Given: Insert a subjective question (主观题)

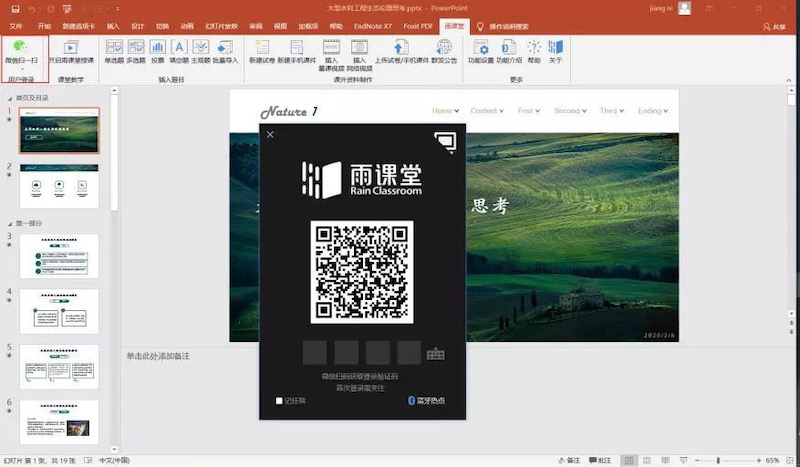Looking at the screenshot, I should 201,52.
